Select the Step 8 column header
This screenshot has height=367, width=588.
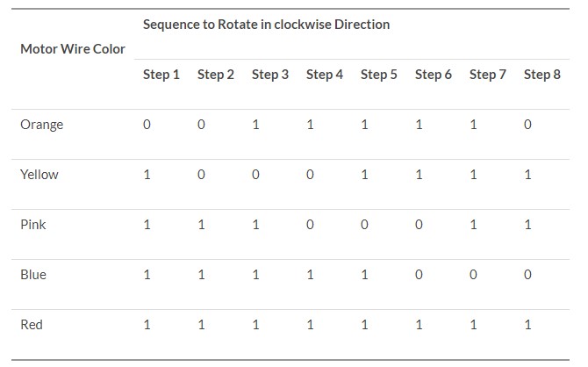click(542, 75)
